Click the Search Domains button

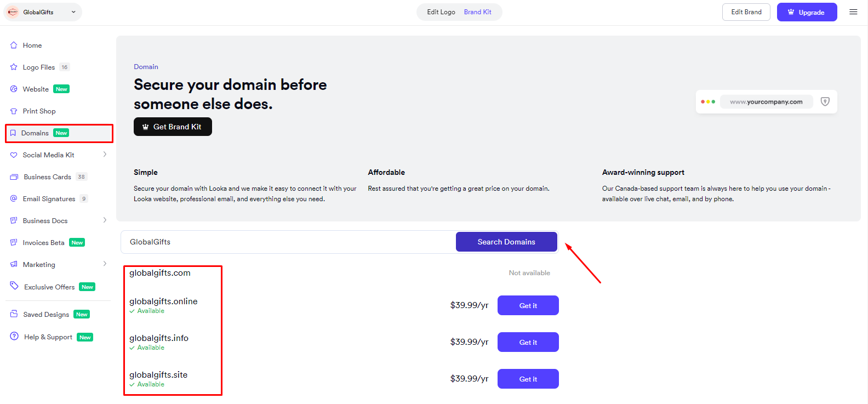click(x=506, y=242)
